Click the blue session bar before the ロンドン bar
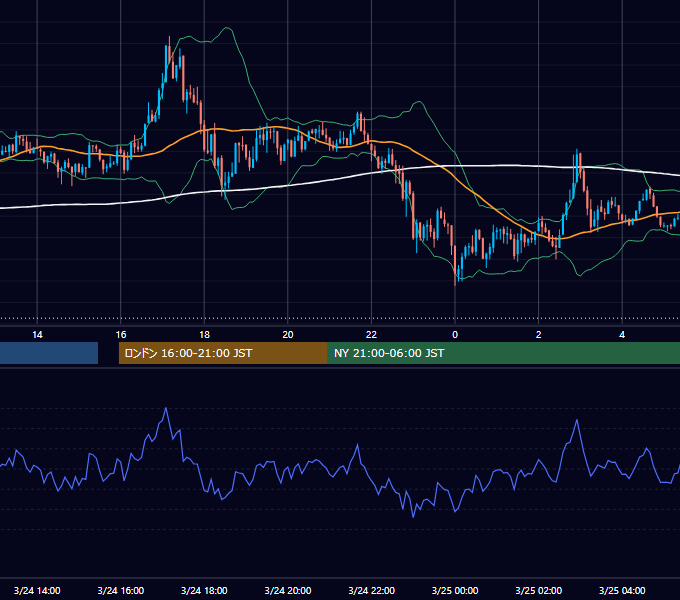The image size is (680, 600). point(49,353)
